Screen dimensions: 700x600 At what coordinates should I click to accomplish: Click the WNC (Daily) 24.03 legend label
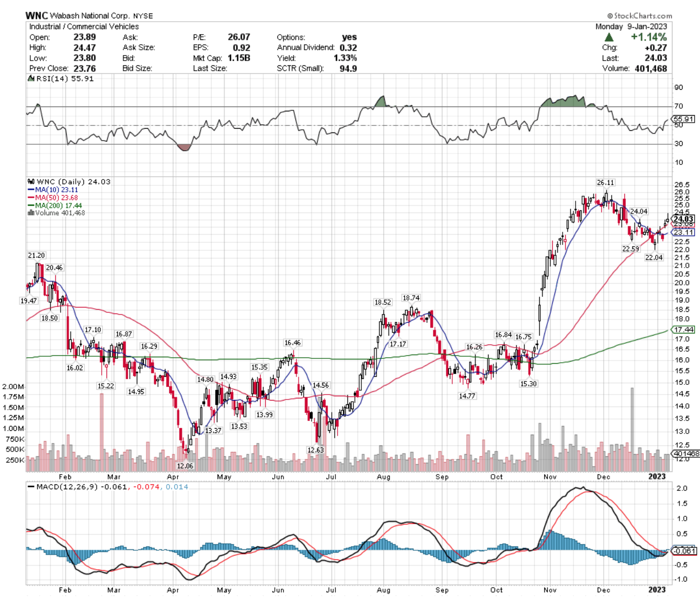(69, 182)
